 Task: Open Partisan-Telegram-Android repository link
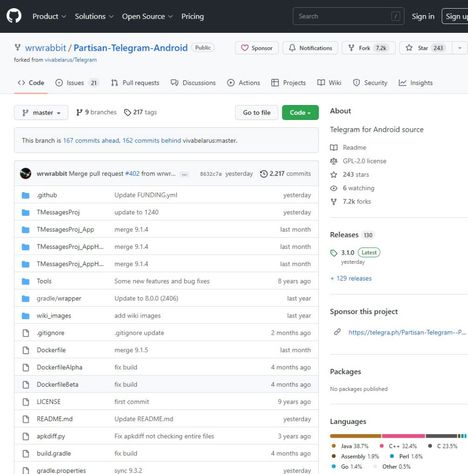point(130,48)
